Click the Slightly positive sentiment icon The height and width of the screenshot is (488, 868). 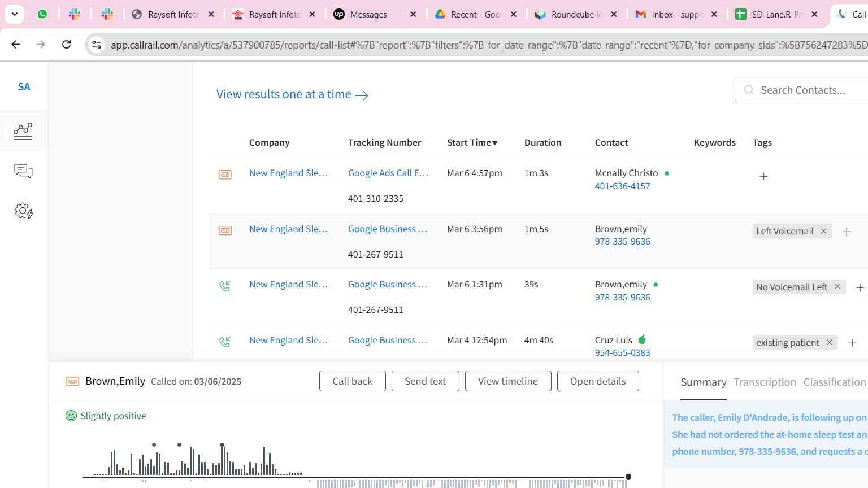(71, 416)
